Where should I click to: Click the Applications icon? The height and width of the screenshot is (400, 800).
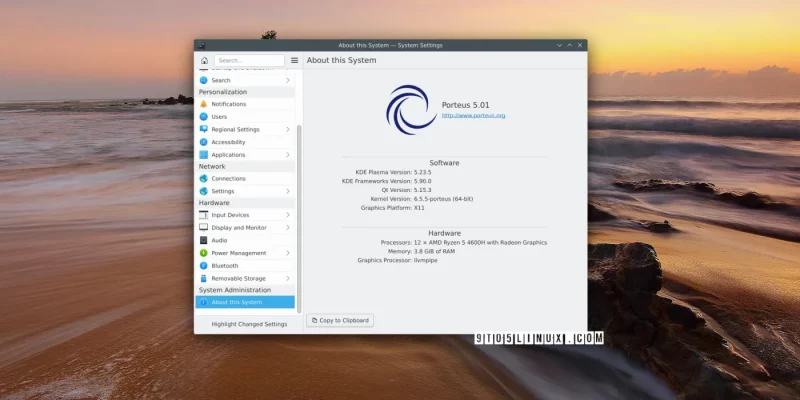(x=204, y=155)
